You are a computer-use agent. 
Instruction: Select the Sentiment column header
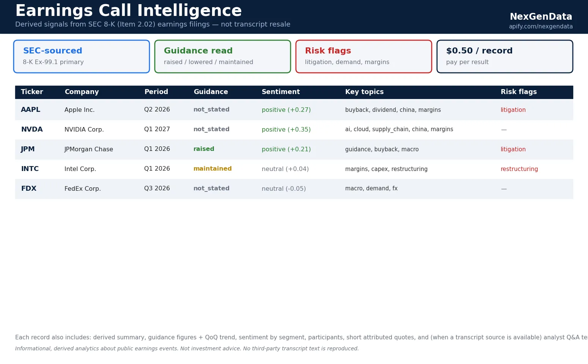pos(281,92)
